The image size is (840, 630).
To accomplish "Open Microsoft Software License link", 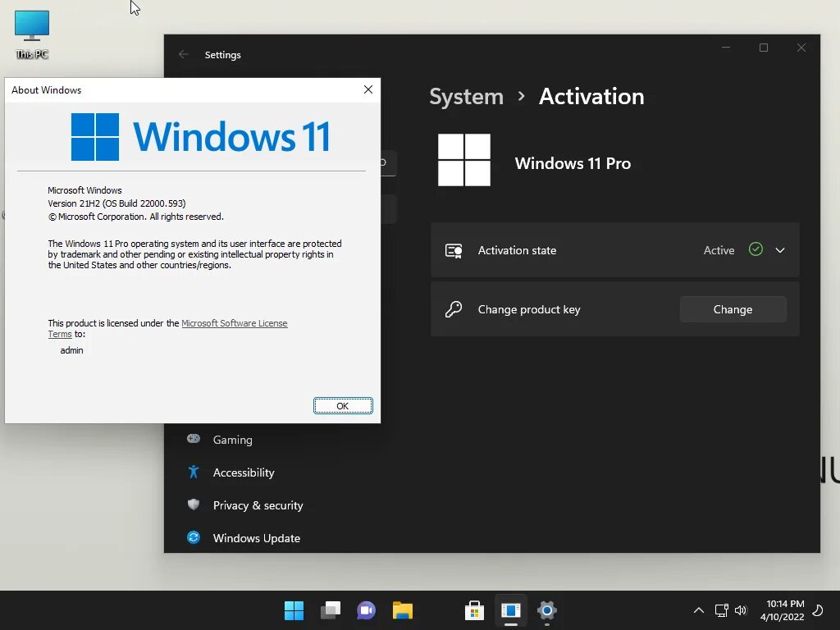I will [x=234, y=323].
